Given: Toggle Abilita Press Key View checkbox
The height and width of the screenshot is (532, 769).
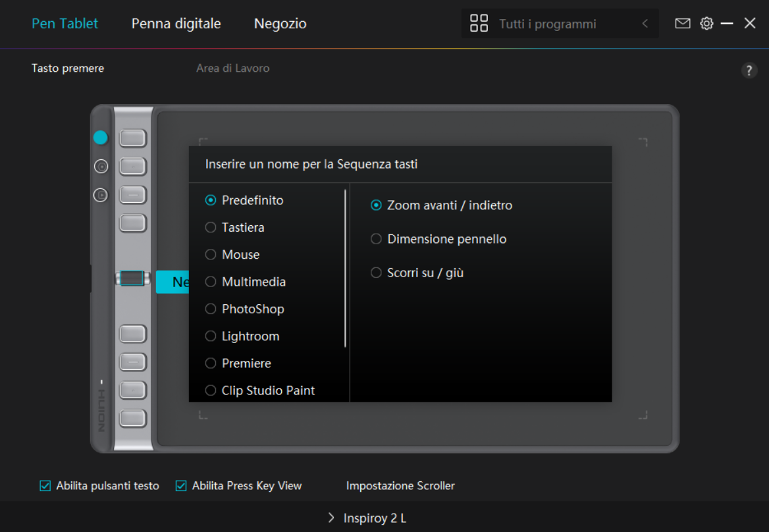Looking at the screenshot, I should [x=181, y=486].
